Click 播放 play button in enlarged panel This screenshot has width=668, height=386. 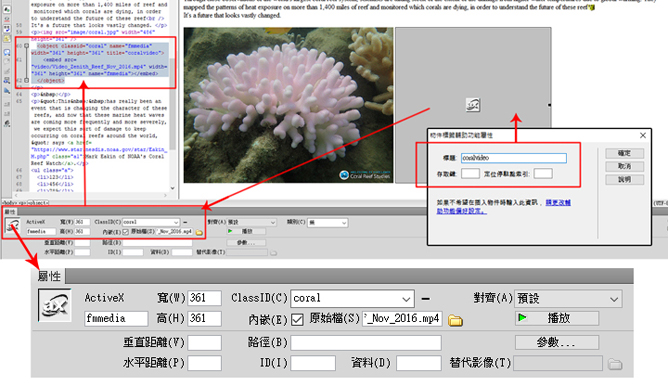point(557,318)
